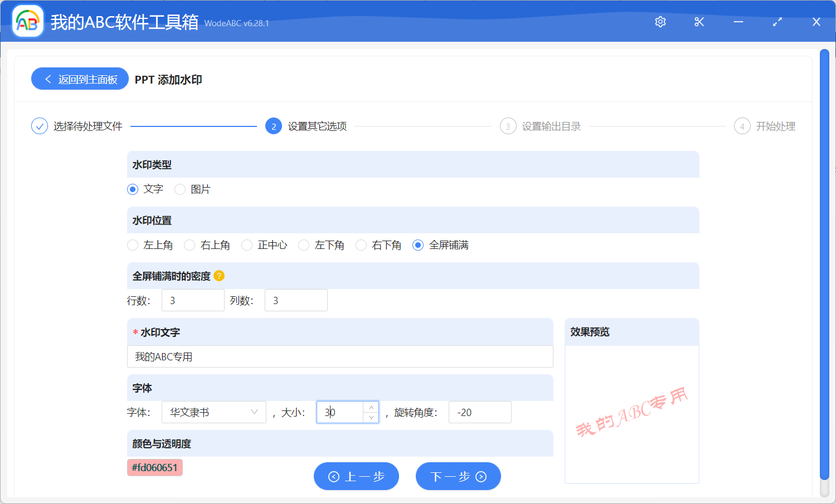836x504 pixels.
Task: Click the 返回到主面板 back button
Action: pos(79,79)
